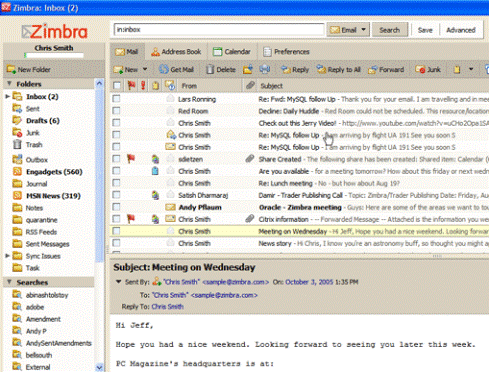
Task: Sort by attachment paperclip header icon
Action: click(250, 85)
